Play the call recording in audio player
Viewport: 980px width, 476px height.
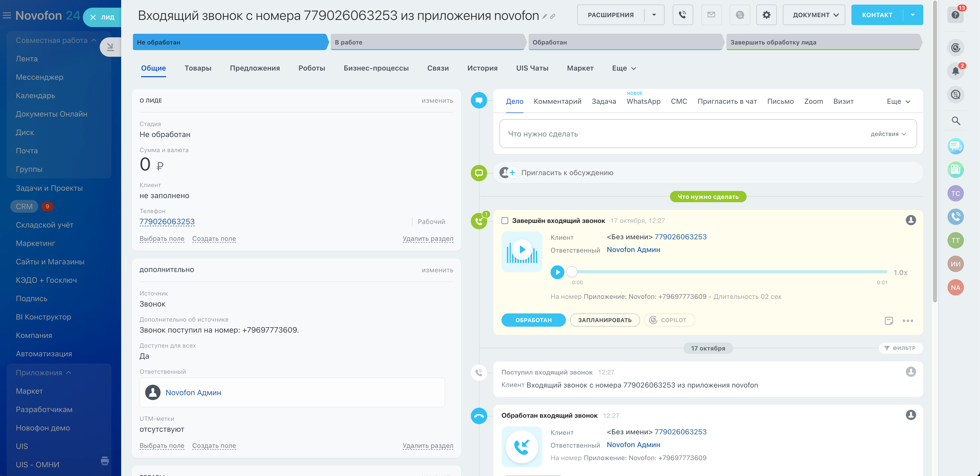tap(557, 272)
